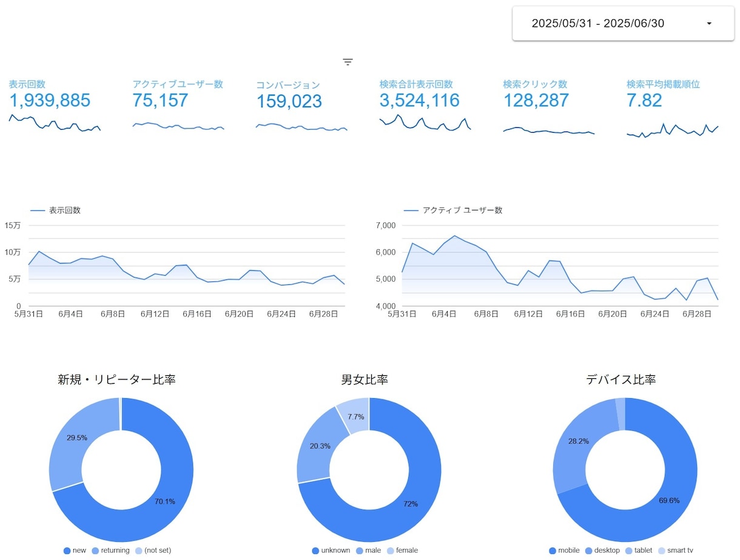Click the tablet legend swatch

(628, 550)
